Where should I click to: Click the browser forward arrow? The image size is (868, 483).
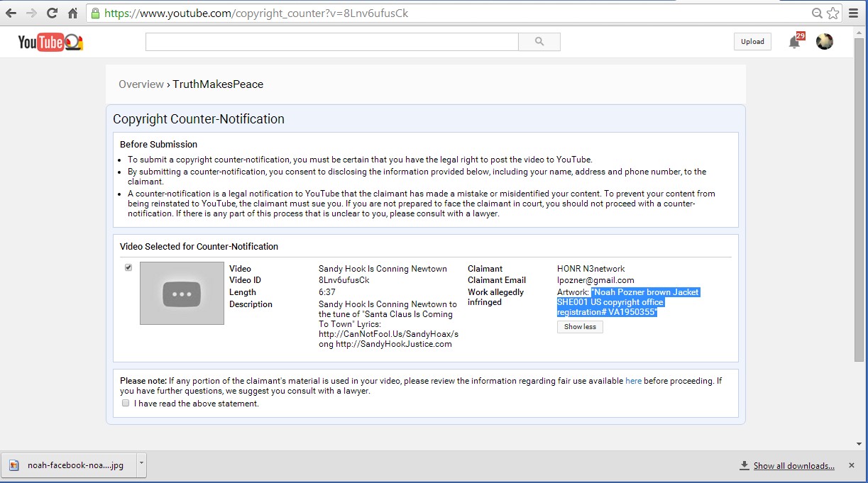[32, 13]
